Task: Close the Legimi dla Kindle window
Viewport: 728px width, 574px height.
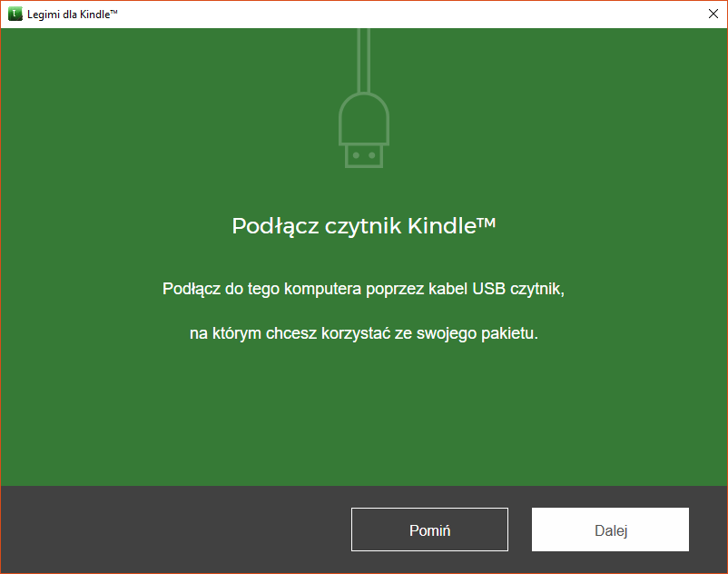Action: tap(713, 14)
